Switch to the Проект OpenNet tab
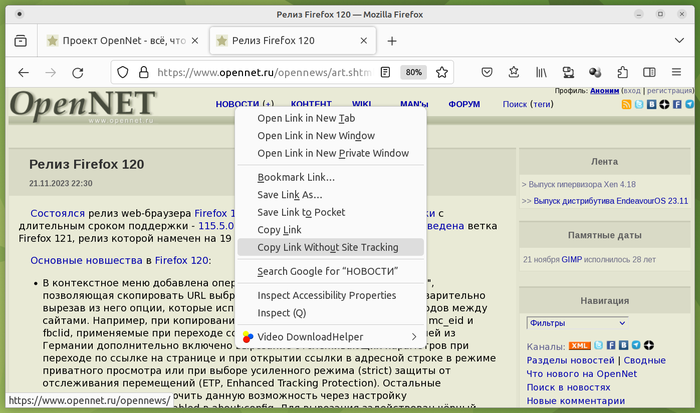 pyautogui.click(x=123, y=41)
